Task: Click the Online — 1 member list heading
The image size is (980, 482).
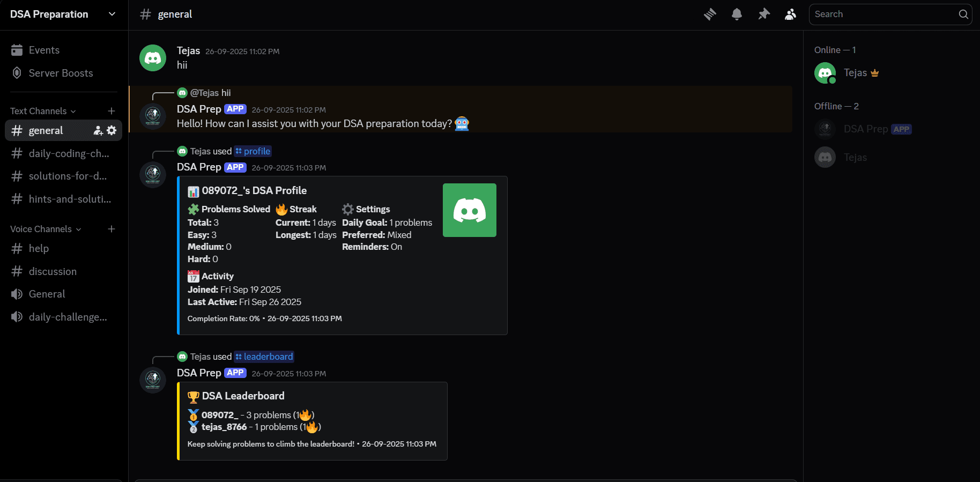Action: [x=835, y=50]
